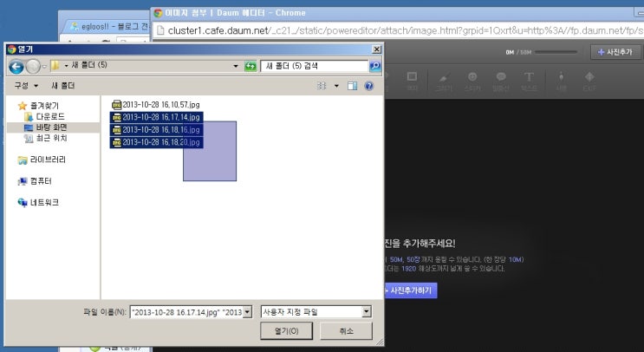Screen dimensions: 644x352
Task: Click the 네트워크 globe icon
Action: (23, 203)
